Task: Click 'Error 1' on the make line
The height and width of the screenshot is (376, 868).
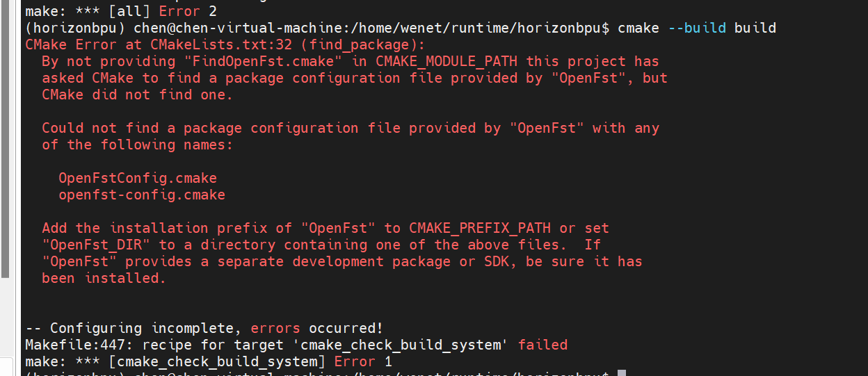Action: [363, 361]
